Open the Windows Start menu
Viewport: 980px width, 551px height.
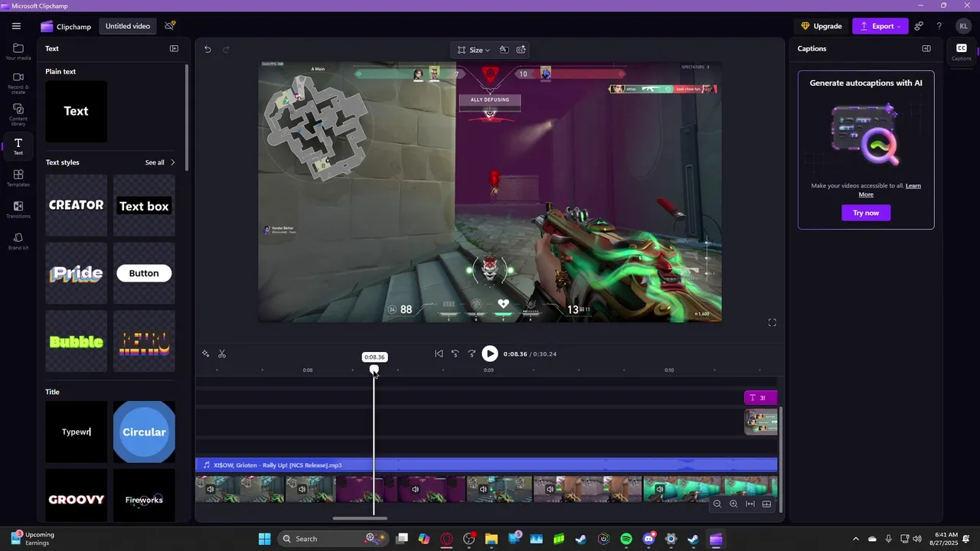pos(264,539)
